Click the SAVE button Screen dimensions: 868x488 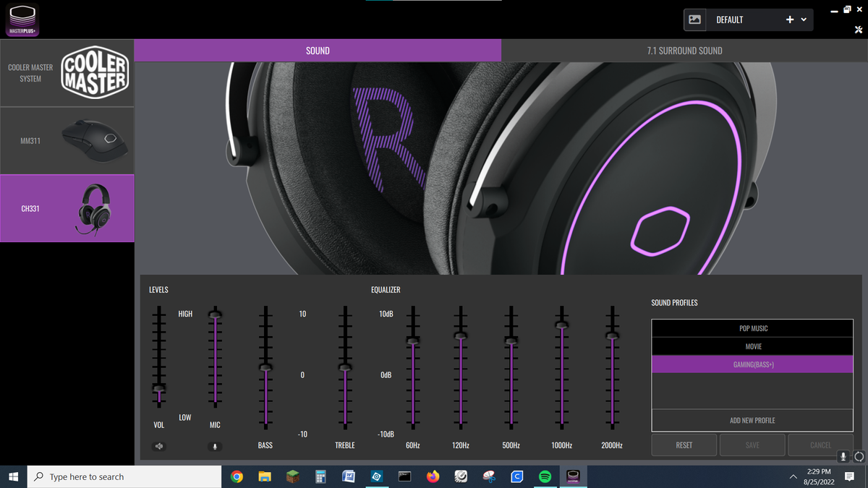752,445
